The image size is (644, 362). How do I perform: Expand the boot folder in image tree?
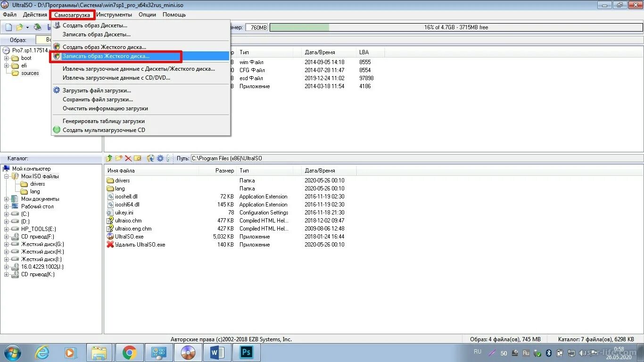pos(7,58)
